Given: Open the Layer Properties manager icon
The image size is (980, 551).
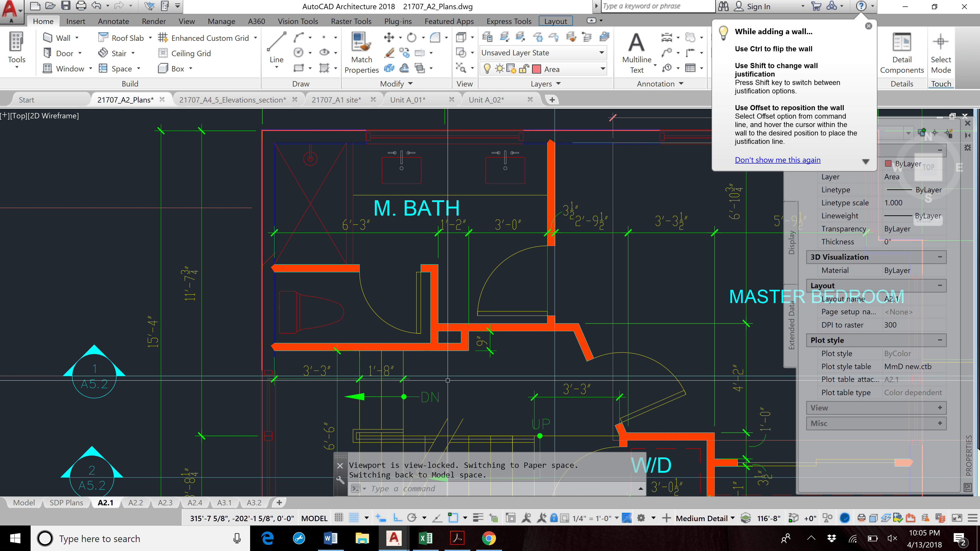Looking at the screenshot, I should point(487,37).
